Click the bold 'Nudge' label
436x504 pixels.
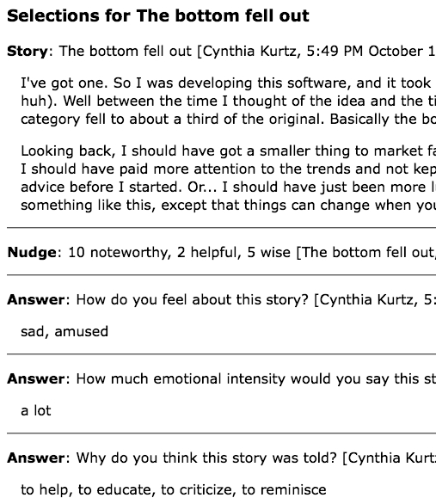[32, 252]
